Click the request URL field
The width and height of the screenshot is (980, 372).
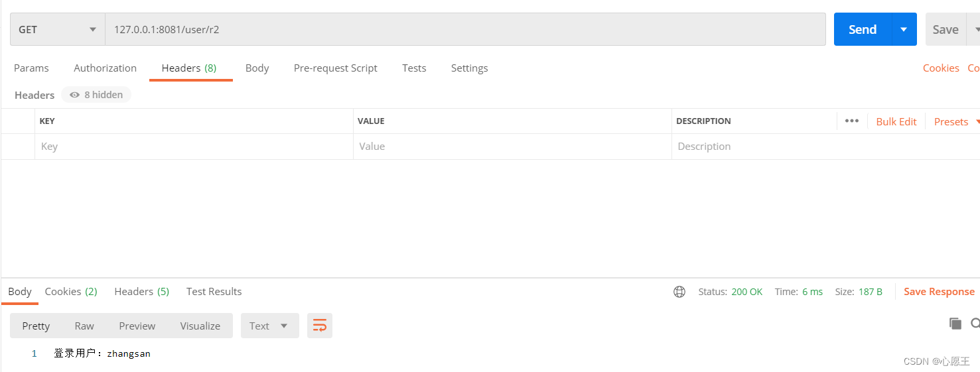click(x=465, y=29)
